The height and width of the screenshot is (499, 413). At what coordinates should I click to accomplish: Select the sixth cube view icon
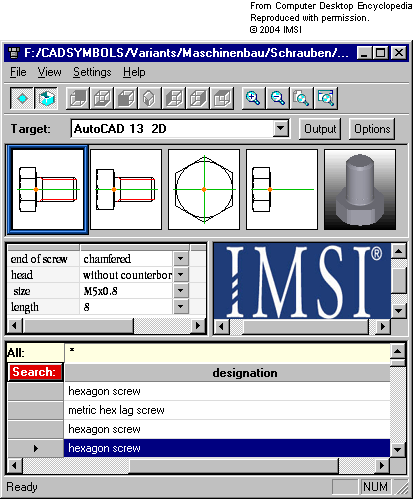(x=198, y=98)
